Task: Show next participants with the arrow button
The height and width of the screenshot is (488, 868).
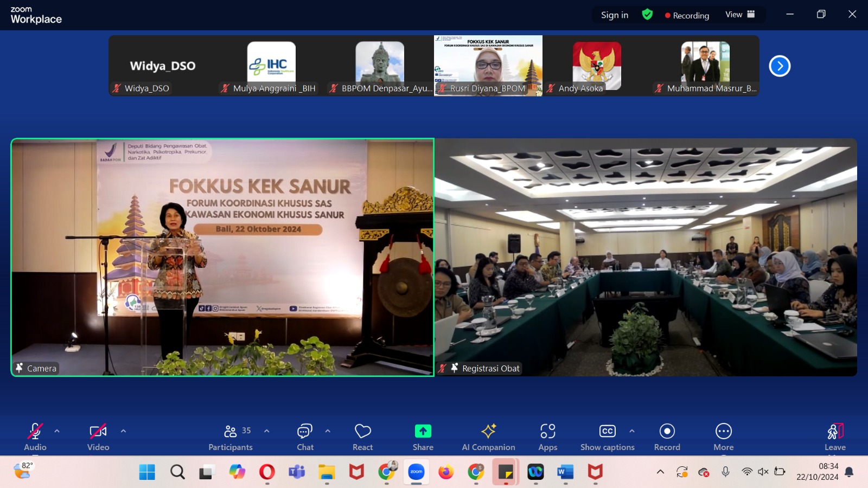Action: pyautogui.click(x=780, y=66)
